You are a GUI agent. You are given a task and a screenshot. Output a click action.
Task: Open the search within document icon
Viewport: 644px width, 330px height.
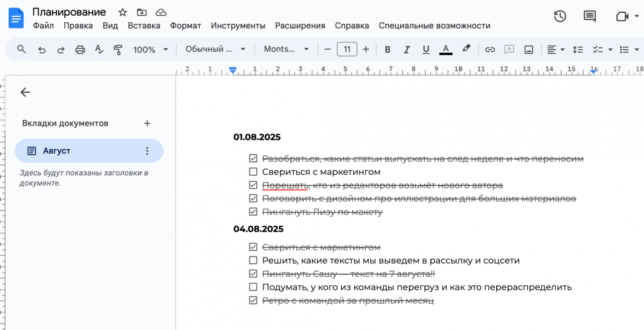point(21,49)
